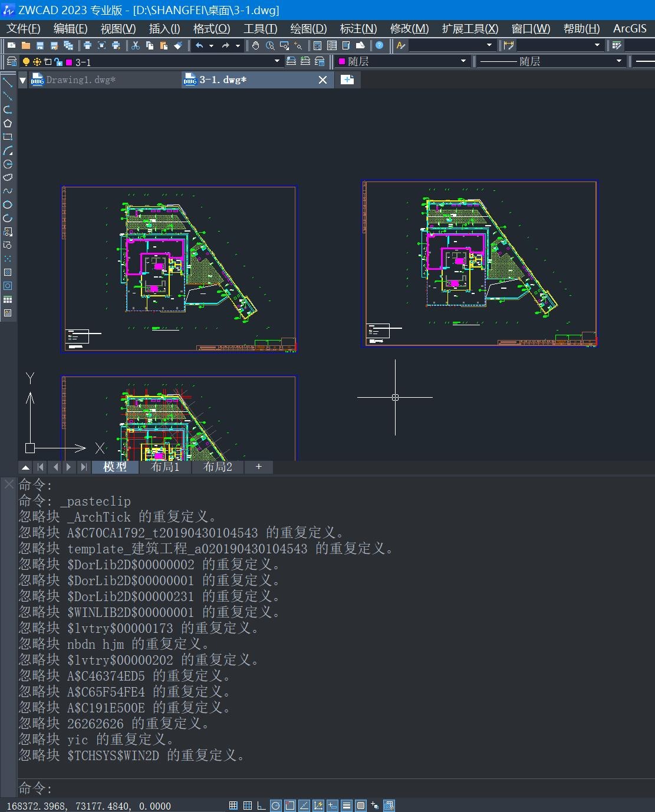Click the Cut scissors icon
This screenshot has height=812, width=655.
coord(135,45)
